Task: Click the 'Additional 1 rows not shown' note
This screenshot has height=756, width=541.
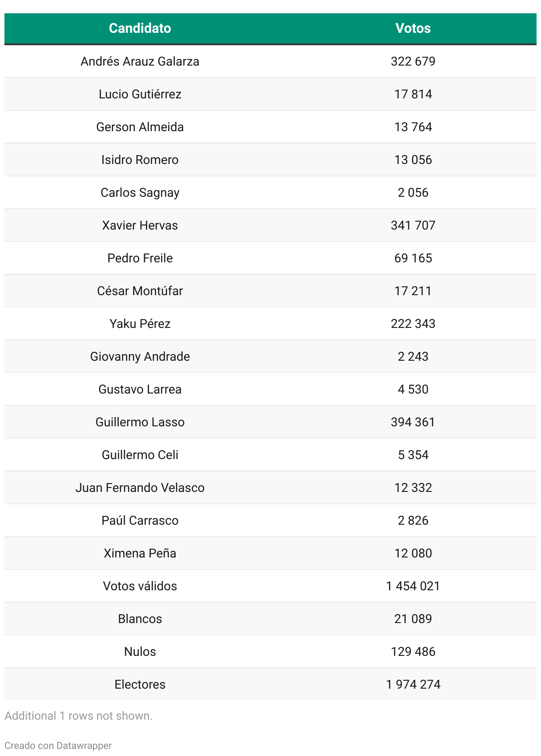Action: (x=78, y=716)
